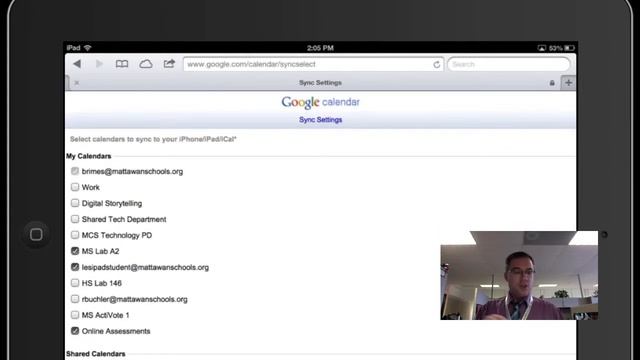The width and height of the screenshot is (640, 360).
Task: Click the blue Sync Settings heading link
Action: 320,120
